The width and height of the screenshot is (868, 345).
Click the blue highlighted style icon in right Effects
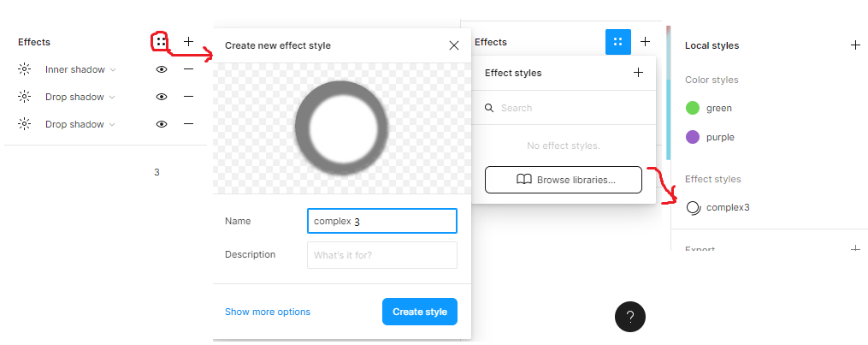point(618,42)
